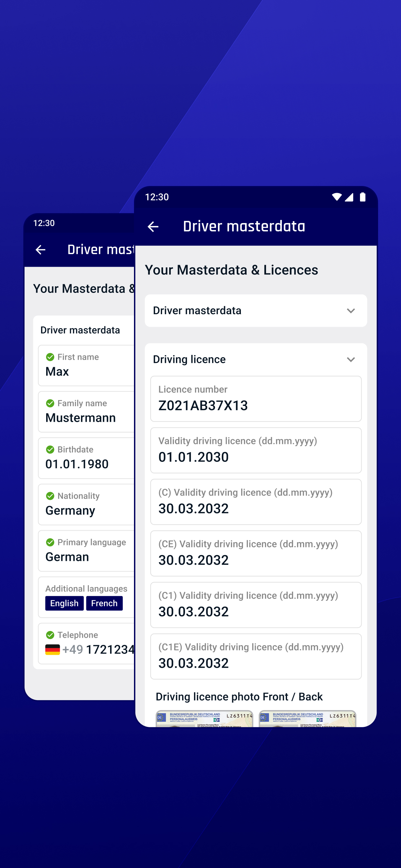Tap green checkmark next to Nationality
This screenshot has width=401, height=868.
tap(50, 496)
